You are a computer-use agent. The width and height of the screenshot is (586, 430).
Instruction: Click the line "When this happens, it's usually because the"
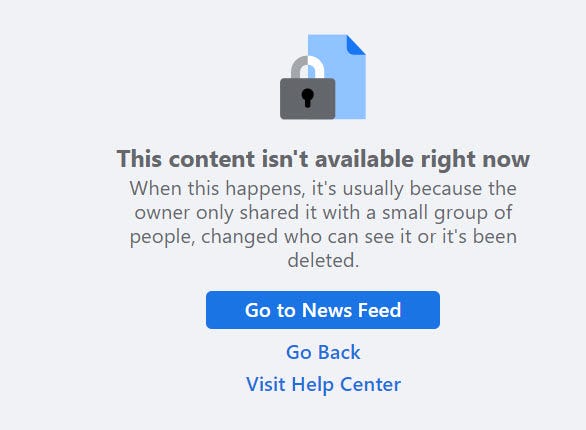pyautogui.click(x=323, y=189)
